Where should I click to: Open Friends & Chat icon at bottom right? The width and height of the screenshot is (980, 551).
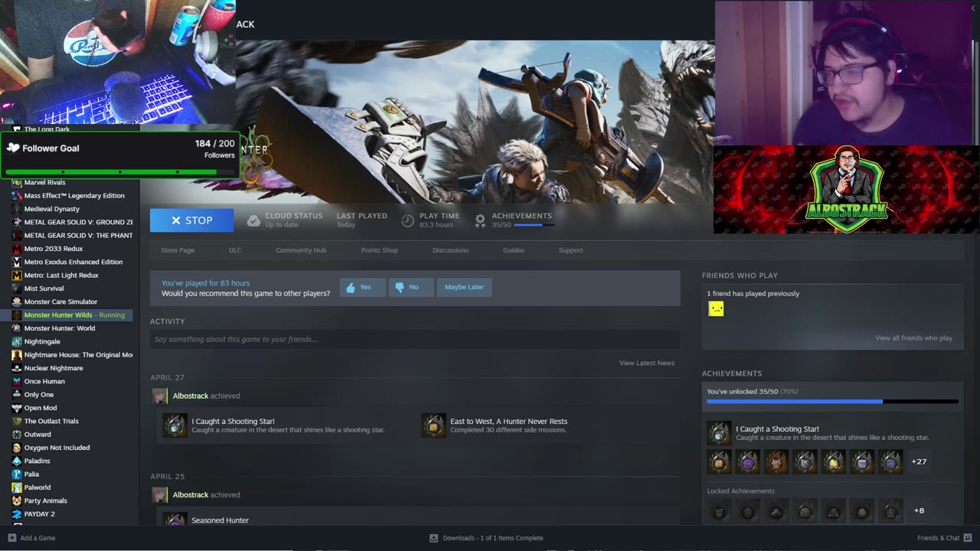coord(969,538)
